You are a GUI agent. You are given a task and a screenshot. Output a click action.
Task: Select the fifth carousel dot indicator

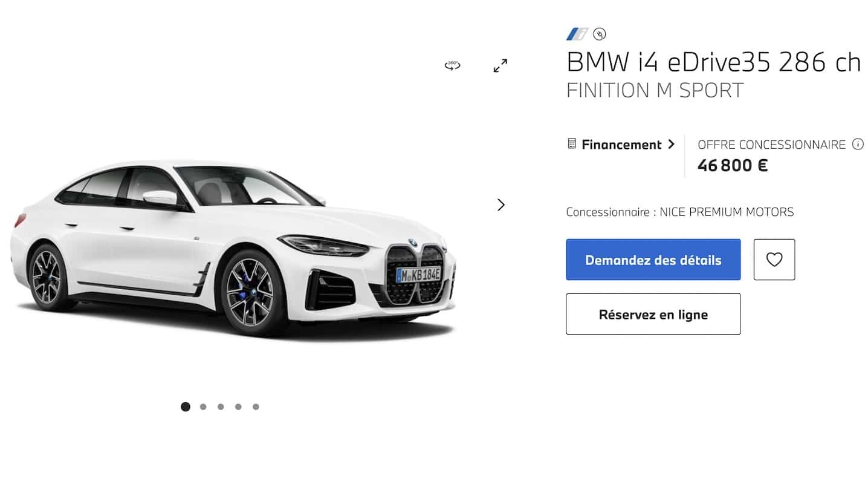pyautogui.click(x=256, y=407)
